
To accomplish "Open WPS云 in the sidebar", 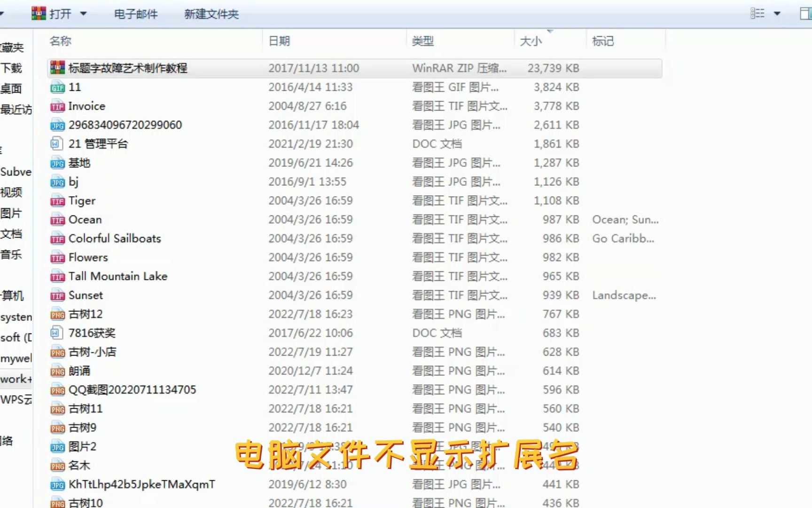I will pos(16,400).
